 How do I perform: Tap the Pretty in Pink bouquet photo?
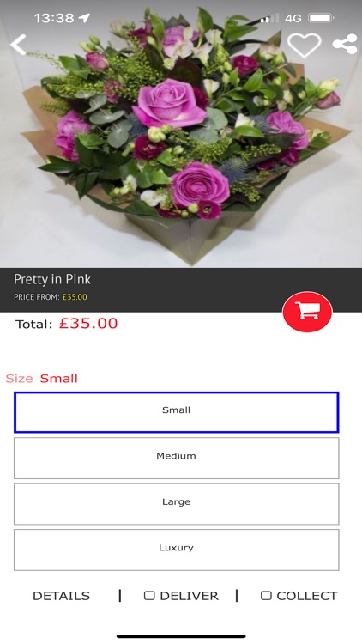(x=181, y=134)
